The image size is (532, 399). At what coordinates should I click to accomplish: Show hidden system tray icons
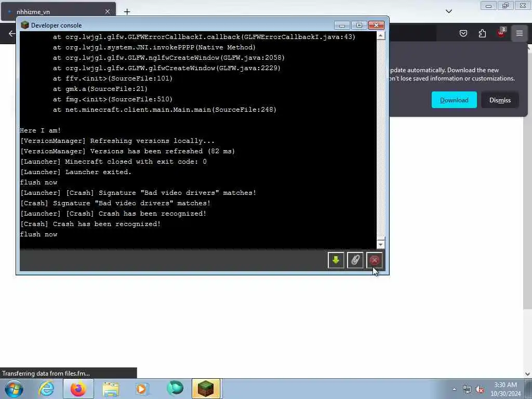pyautogui.click(x=454, y=389)
